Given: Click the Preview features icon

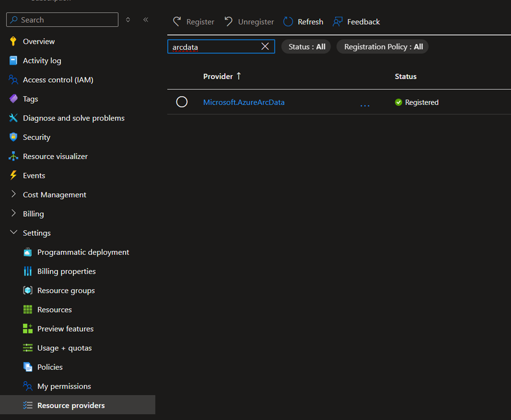Looking at the screenshot, I should pos(28,329).
